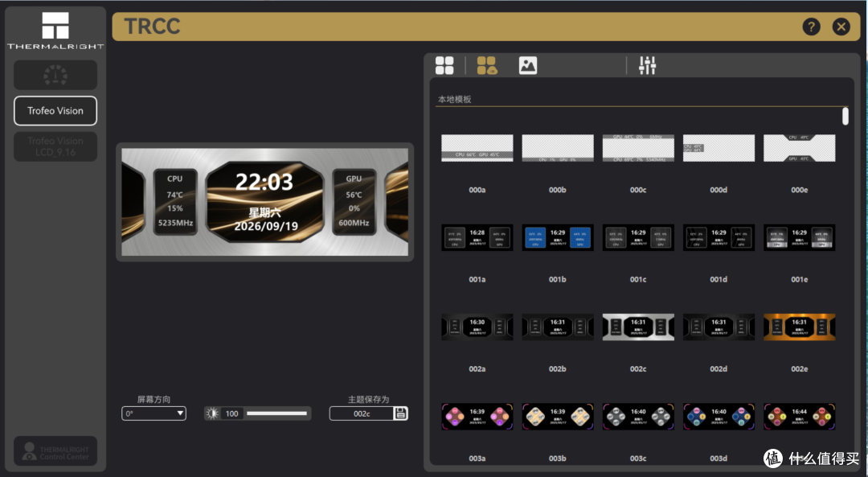
Task: Select the 003a pink template thumbnail
Action: (477, 417)
